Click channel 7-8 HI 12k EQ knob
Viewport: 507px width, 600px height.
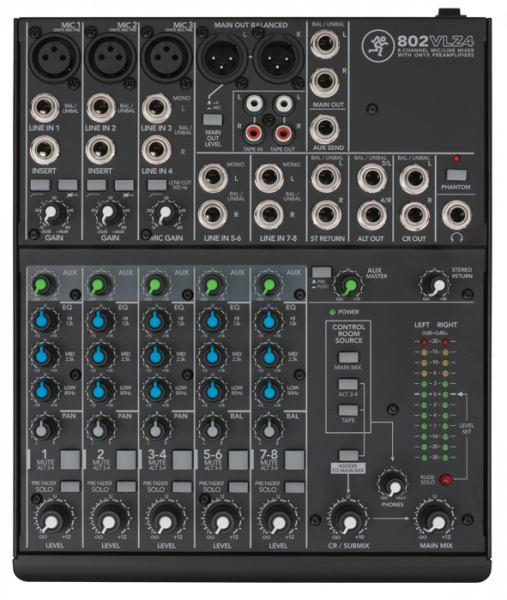(267, 321)
